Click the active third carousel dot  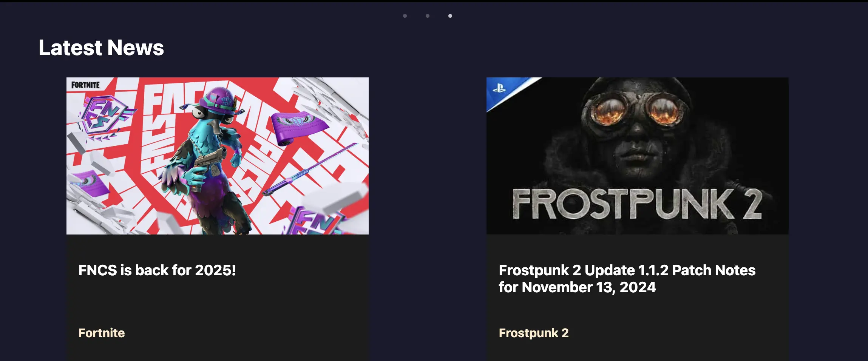pos(450,16)
